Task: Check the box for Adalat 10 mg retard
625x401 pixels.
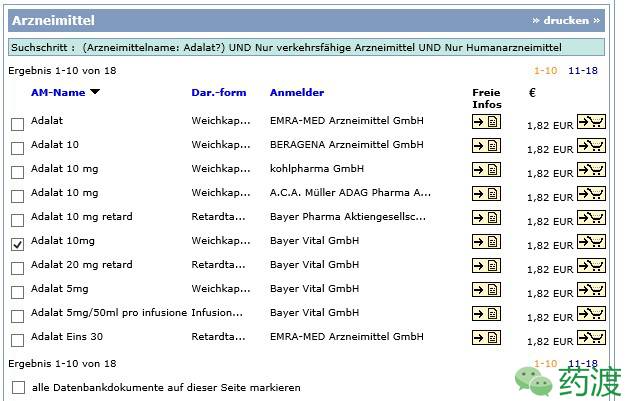Action: (17, 220)
